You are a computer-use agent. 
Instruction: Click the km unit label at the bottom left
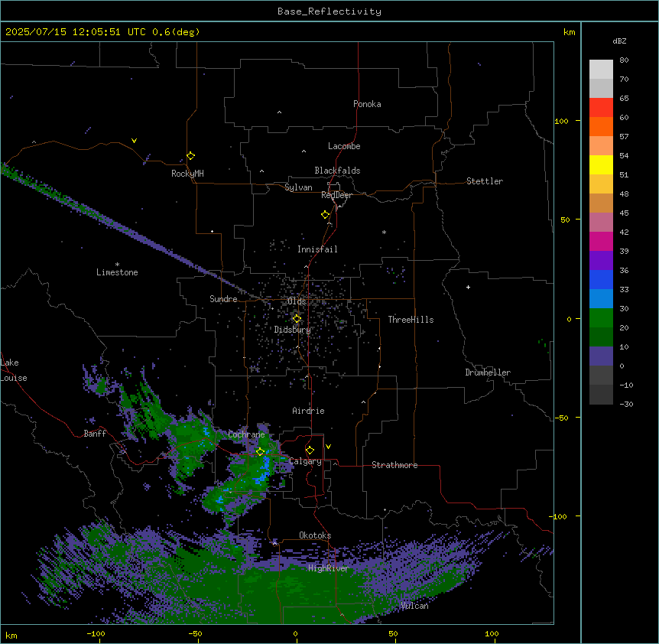tap(11, 635)
